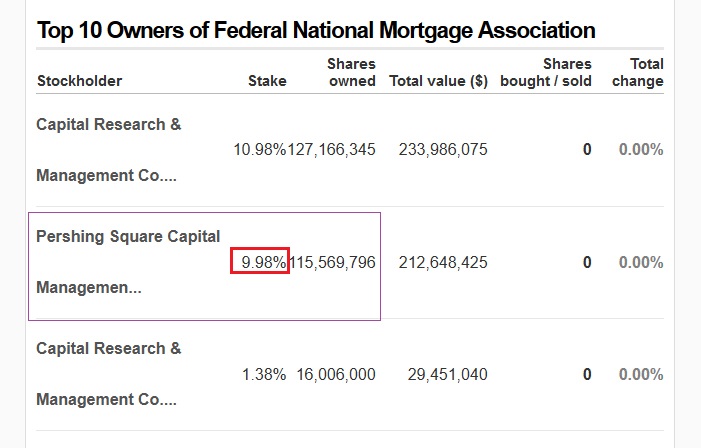
Task: Click the 233,986,075 total value cell
Action: coord(443,150)
